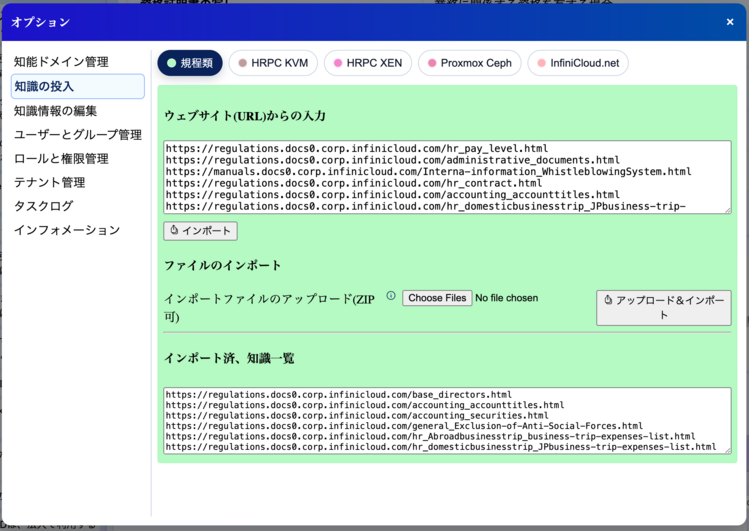Focus the website URL input text area
This screenshot has width=749, height=531.
tap(446, 177)
